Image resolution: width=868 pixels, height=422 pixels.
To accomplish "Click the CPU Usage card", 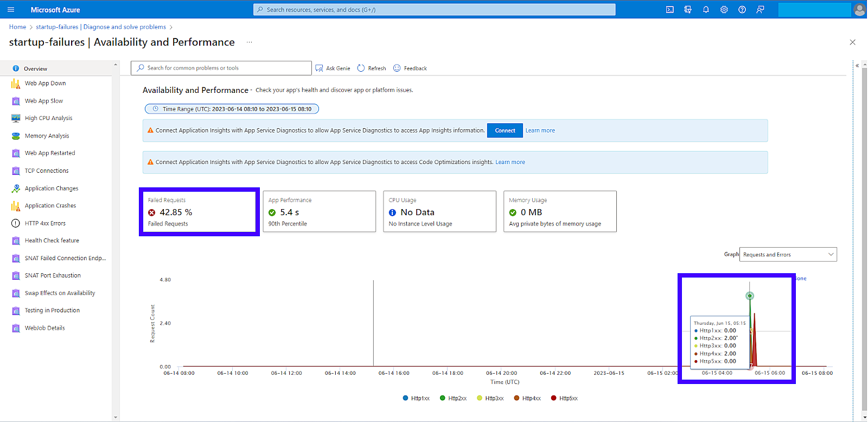I will pyautogui.click(x=440, y=212).
